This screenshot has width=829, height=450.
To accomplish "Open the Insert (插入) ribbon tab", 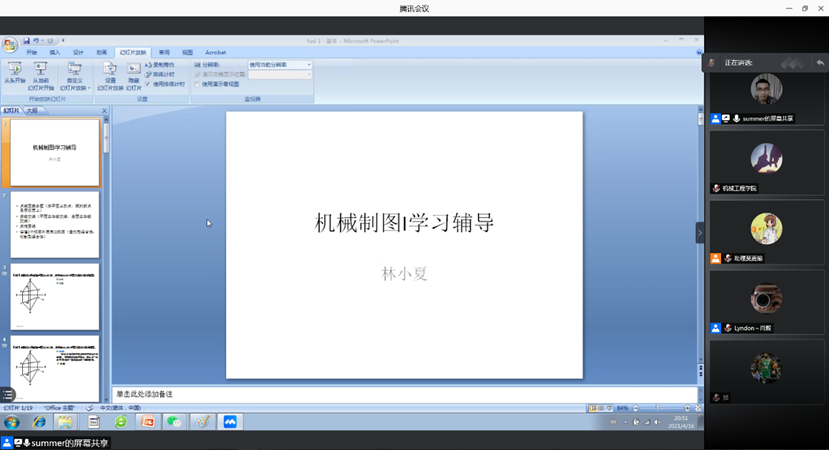I will (55, 52).
